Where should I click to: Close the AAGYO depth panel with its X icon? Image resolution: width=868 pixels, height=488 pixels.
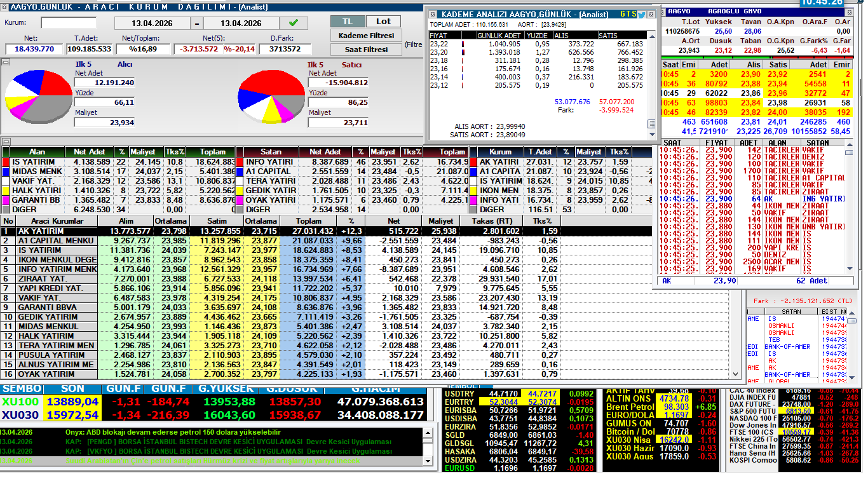coord(661,11)
